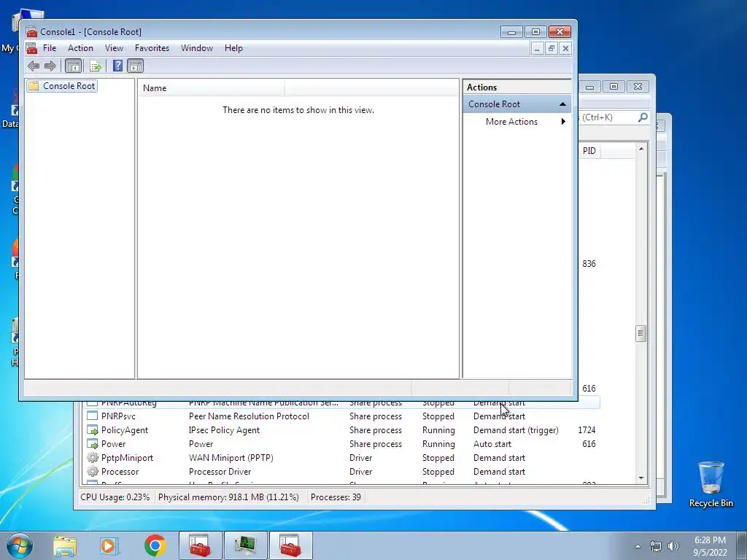The height and width of the screenshot is (560, 747).
Task: Click Processor driver gear icon
Action: (93, 472)
